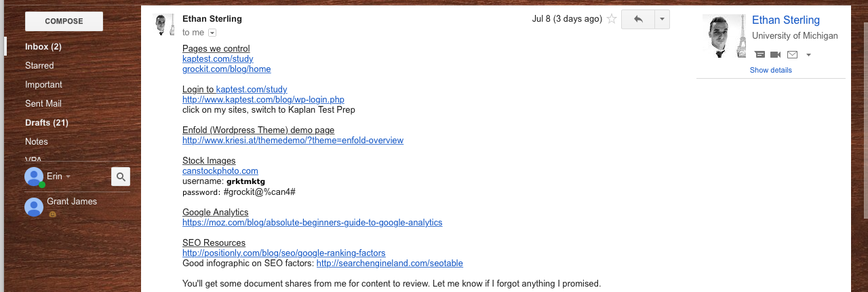Viewport: 868px width, 292px height.
Task: Star this email from Ethan Sterling
Action: (612, 19)
